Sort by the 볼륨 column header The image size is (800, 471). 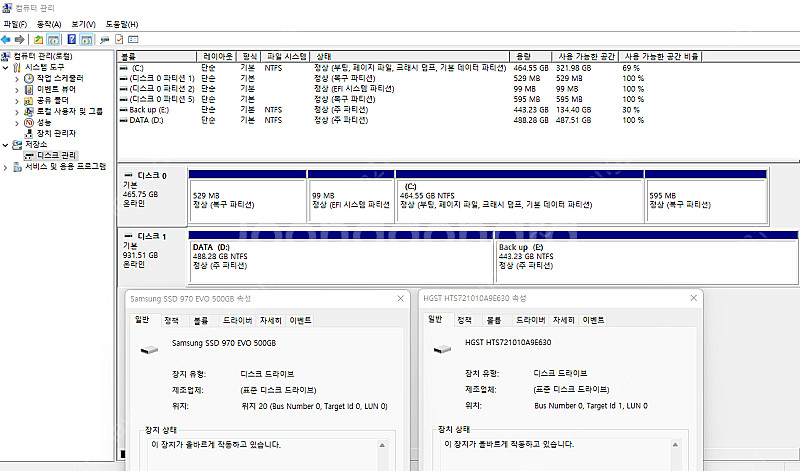[x=157, y=56]
